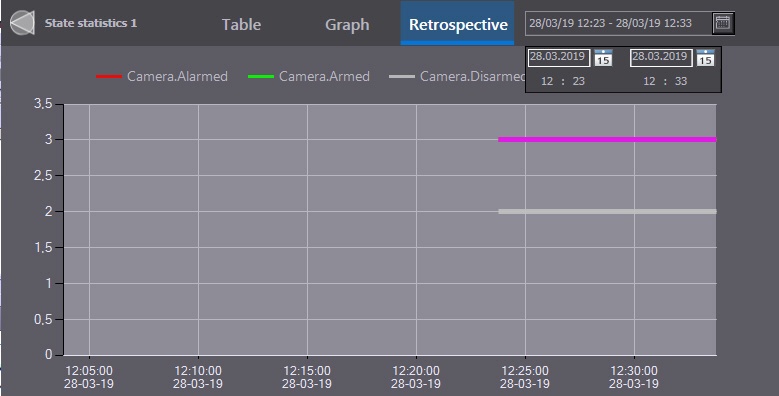Click the gray line at value 2

click(x=607, y=212)
